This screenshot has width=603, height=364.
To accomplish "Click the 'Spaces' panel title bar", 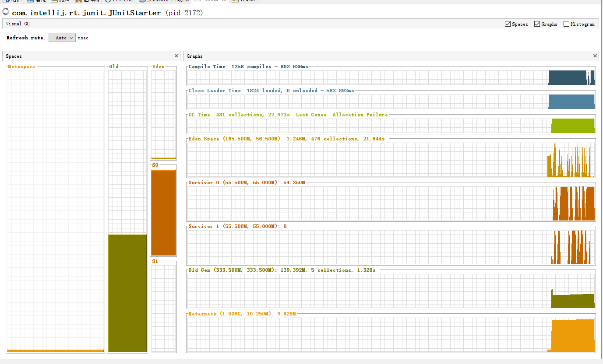I will pyautogui.click(x=92, y=56).
